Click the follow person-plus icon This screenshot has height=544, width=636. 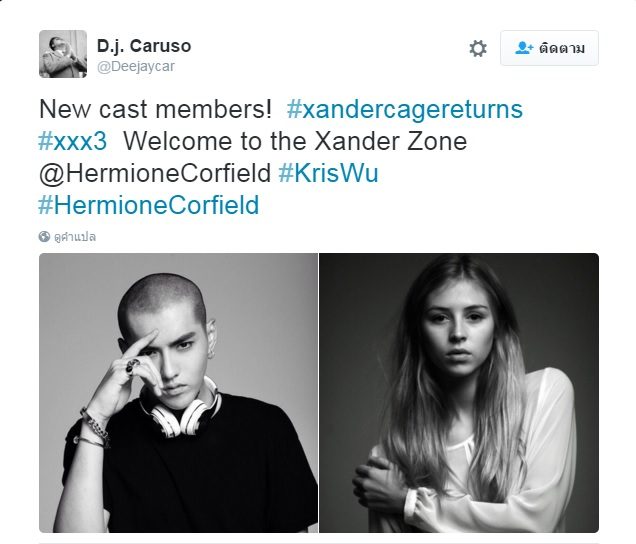pyautogui.click(x=524, y=48)
